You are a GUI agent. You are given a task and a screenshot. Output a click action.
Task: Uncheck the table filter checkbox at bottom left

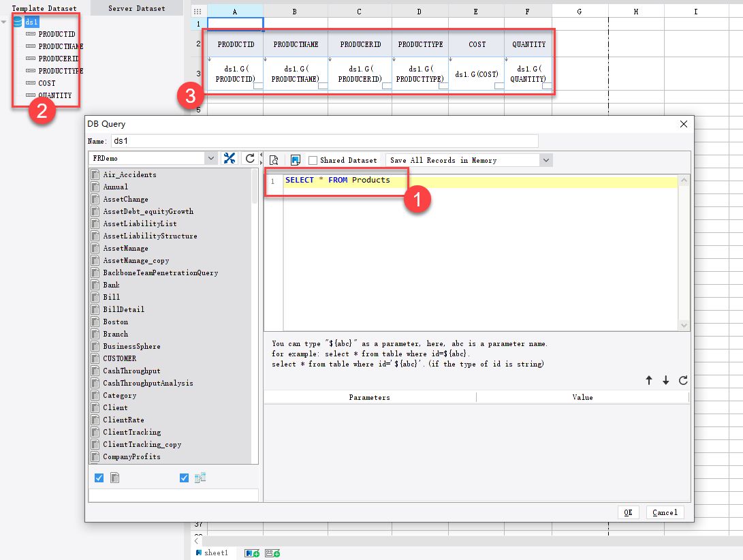coord(99,478)
